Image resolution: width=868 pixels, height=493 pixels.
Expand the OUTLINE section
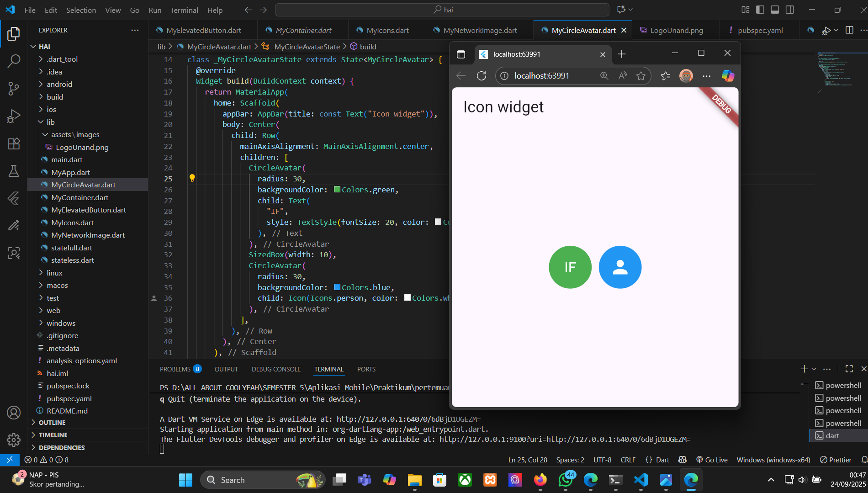(52, 423)
